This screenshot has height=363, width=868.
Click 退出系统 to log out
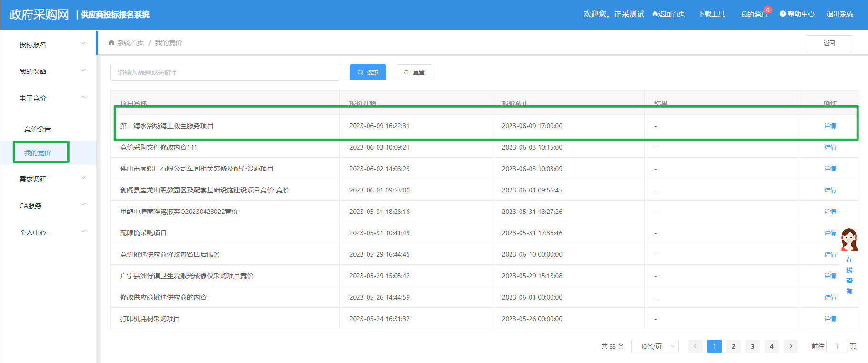click(x=839, y=14)
